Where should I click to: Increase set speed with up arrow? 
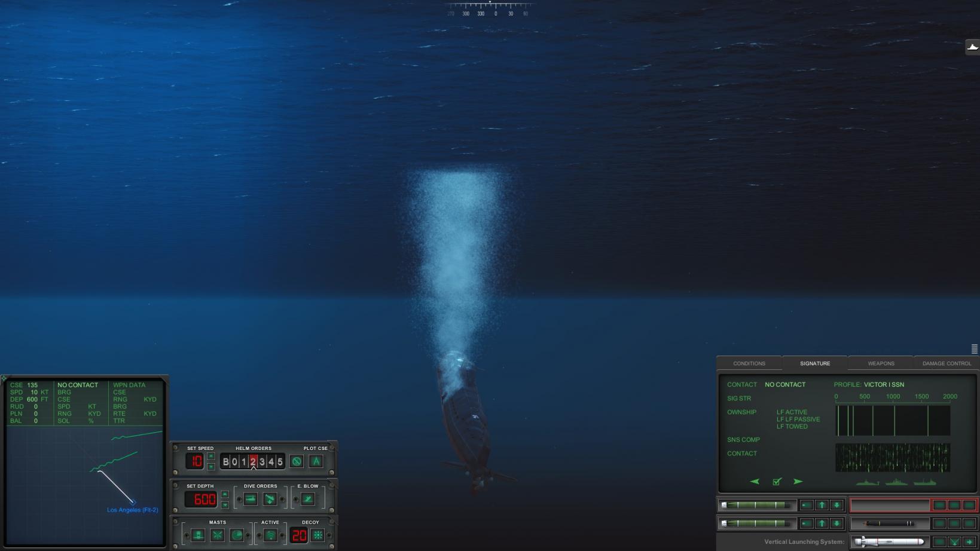coord(211,457)
